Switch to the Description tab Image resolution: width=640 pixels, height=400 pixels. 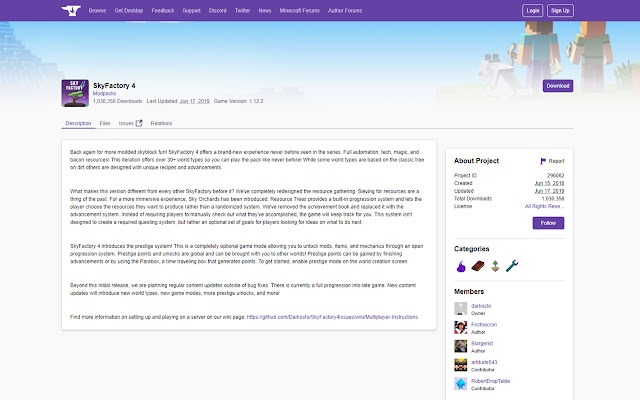(x=78, y=123)
